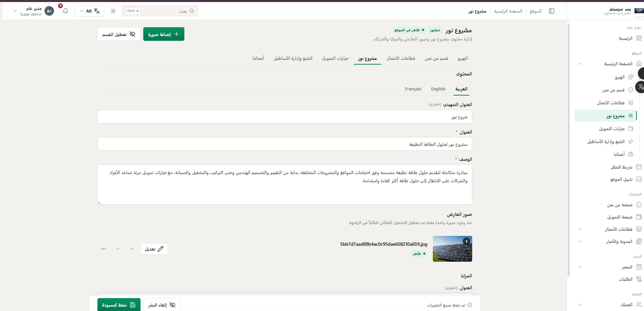The image size is (644, 311).
Task: Click the floating translate icon at edge
Action: click(x=640, y=87)
